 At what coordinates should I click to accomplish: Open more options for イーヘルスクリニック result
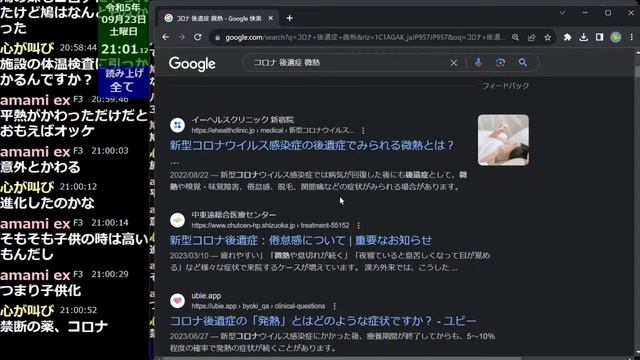(363, 131)
